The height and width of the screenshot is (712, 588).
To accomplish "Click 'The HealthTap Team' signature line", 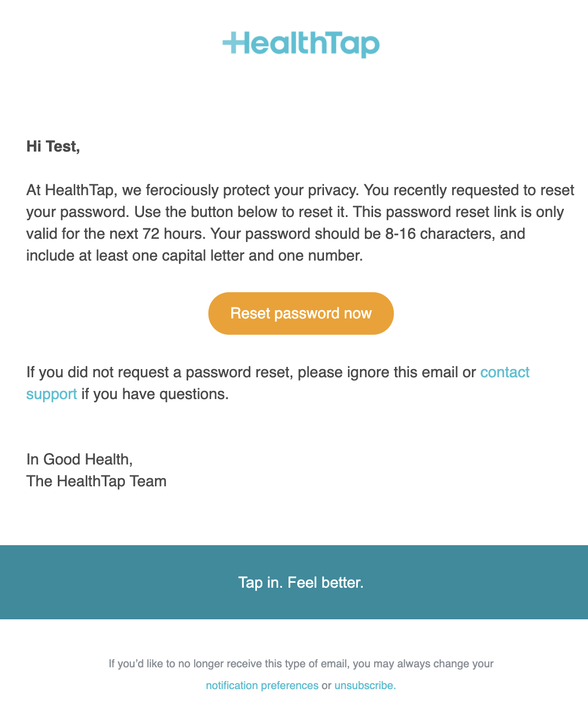I will tap(97, 481).
